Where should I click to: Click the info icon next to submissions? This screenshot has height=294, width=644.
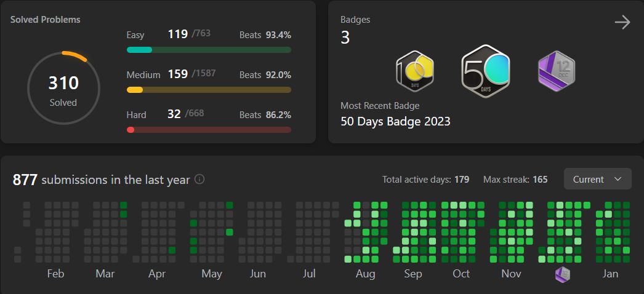[x=199, y=179]
